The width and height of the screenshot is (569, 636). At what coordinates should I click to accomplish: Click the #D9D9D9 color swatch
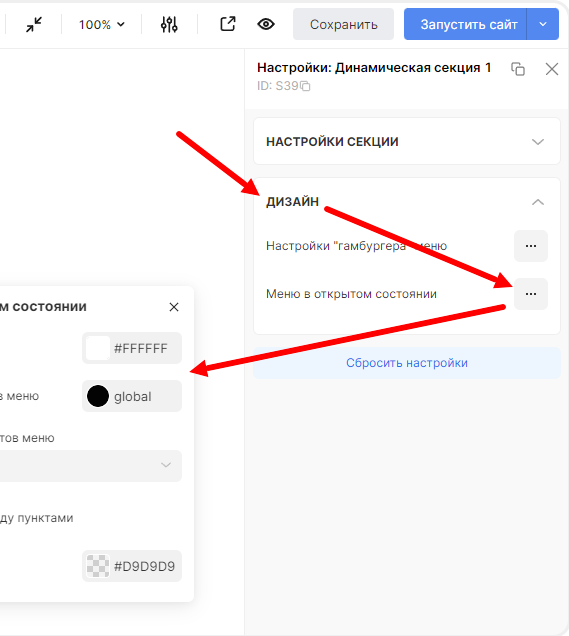[x=98, y=566]
